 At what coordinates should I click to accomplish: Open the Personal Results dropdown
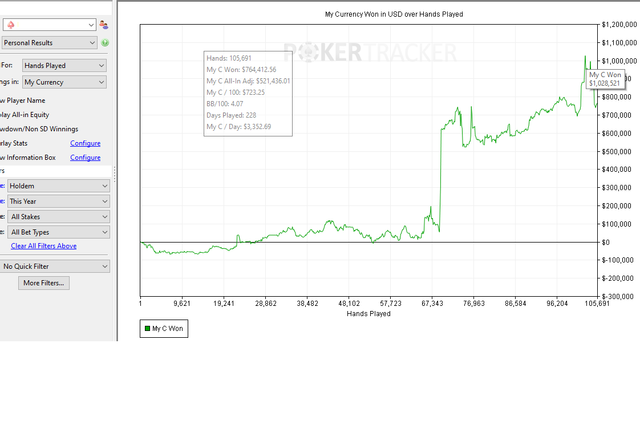click(49, 43)
